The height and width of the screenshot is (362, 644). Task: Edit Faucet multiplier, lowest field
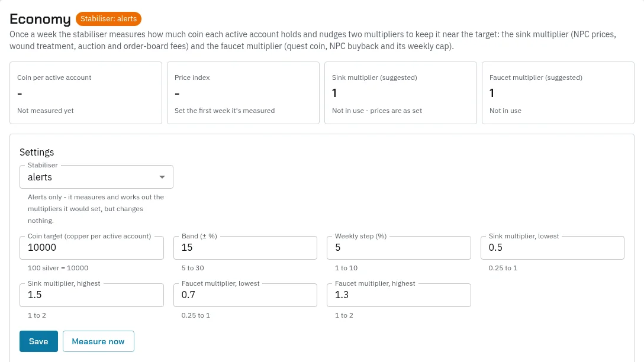[245, 295]
